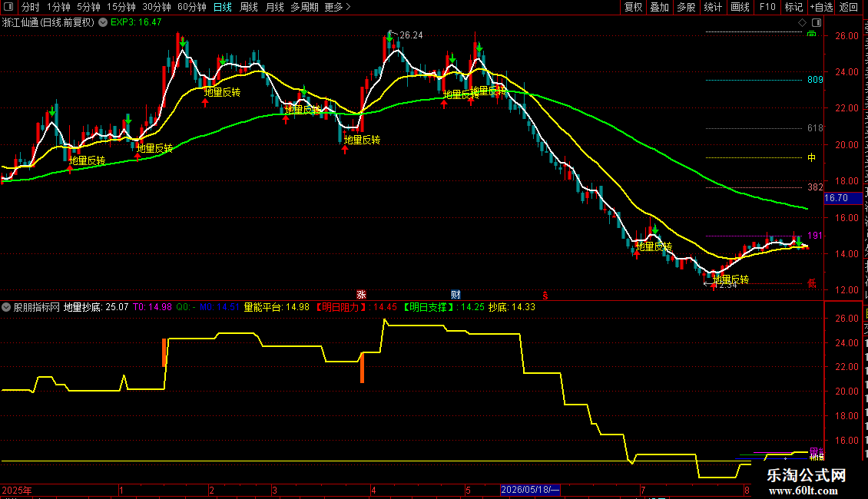The image size is (868, 499).
Task: Click month 8 on the time axis
Action: coord(747,490)
